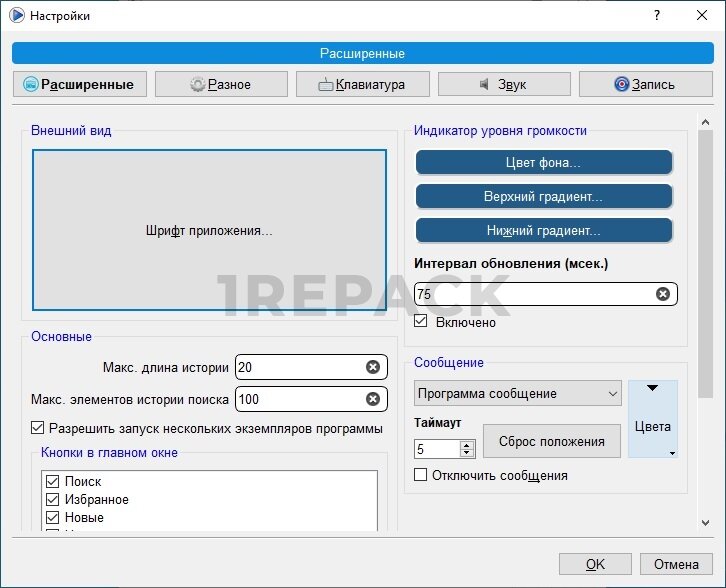This screenshot has height=588, width=726.
Task: Toggle the Включено checkbox
Action: coord(421,322)
